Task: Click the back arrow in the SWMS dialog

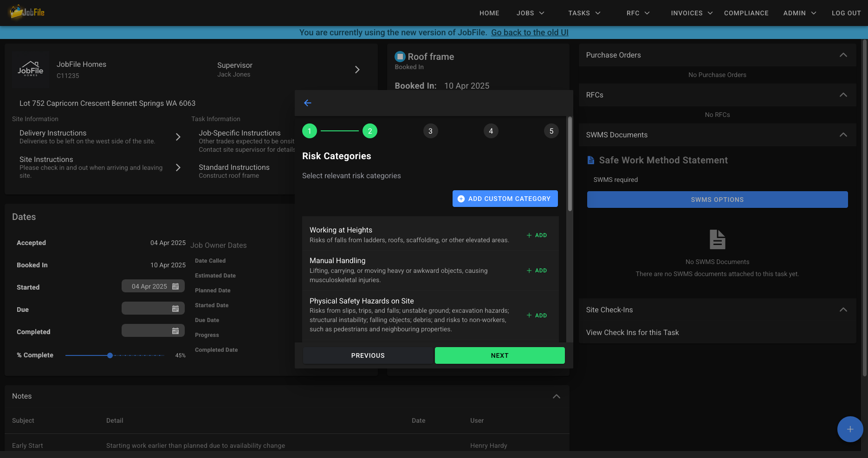Action: 307,103
